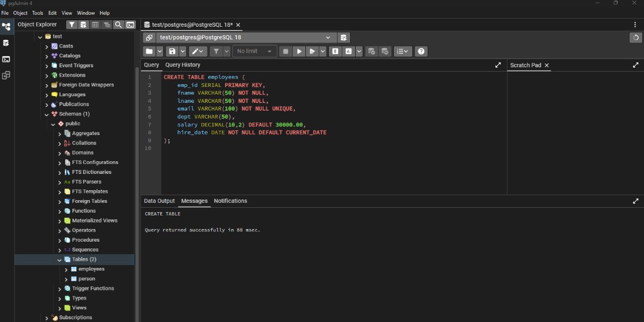
Task: Close the test/postgres@PostgreSQL 18* tab
Action: [238, 25]
